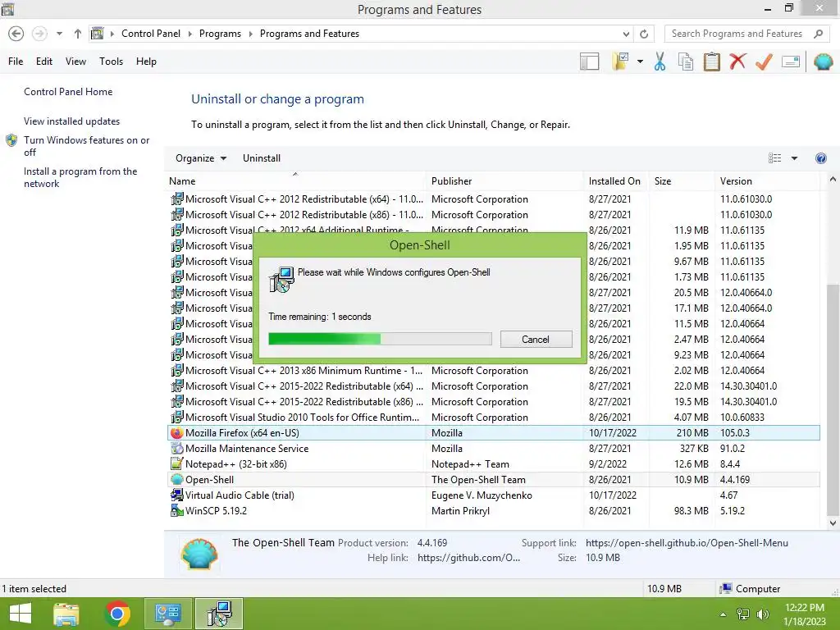Click the orange checkmark Properties icon
The image size is (840, 630).
[x=764, y=62]
